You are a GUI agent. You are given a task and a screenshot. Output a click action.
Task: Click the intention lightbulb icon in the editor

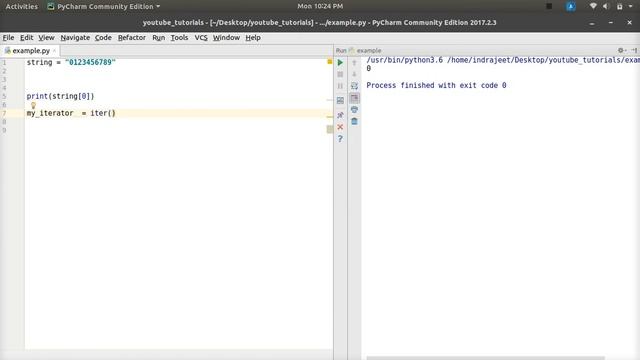pos(33,105)
